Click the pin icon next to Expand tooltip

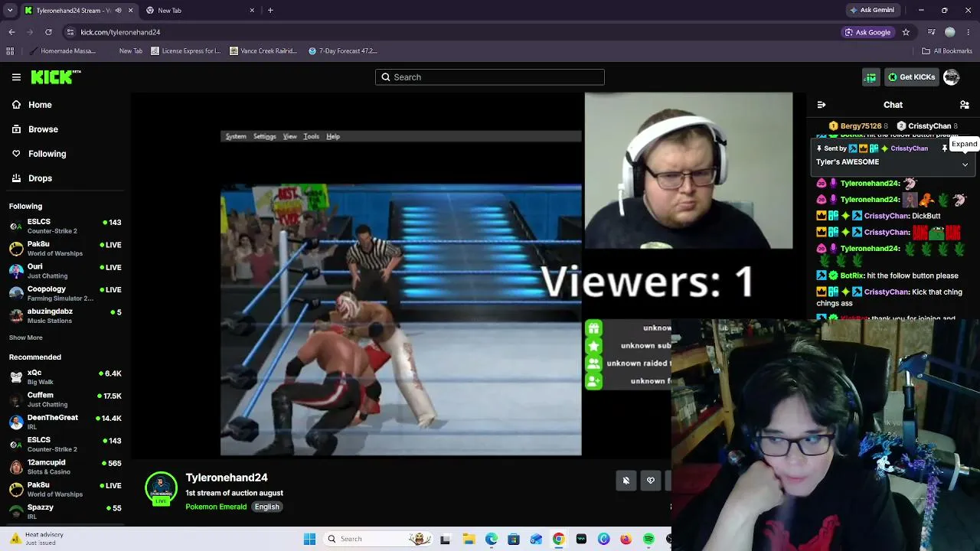(x=945, y=148)
